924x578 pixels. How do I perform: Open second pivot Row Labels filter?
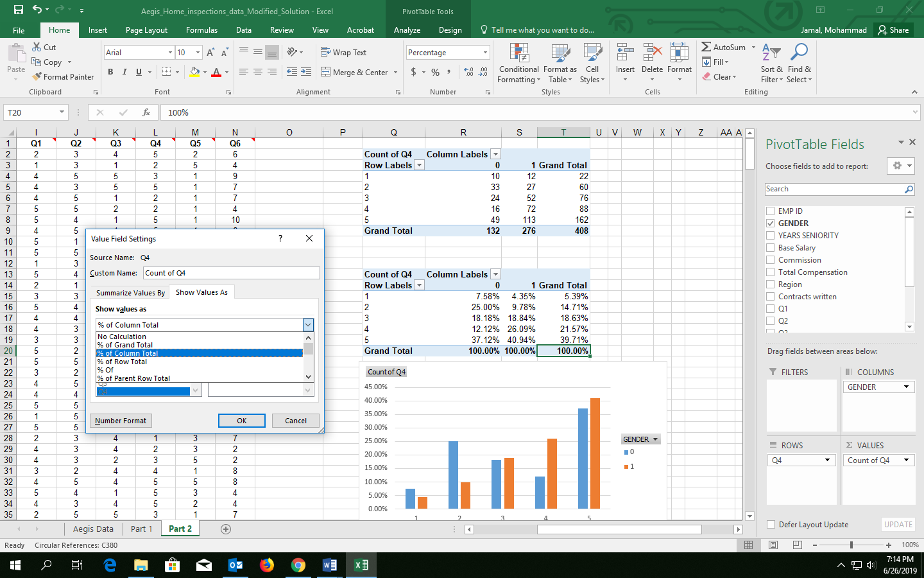420,285
